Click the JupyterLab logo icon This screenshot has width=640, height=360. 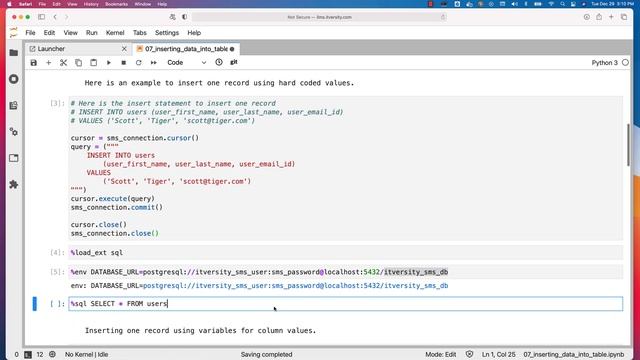pyautogui.click(x=14, y=33)
